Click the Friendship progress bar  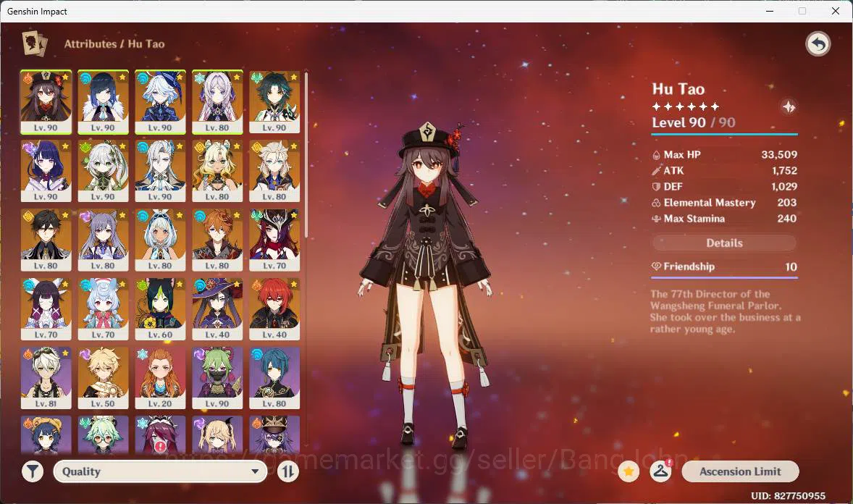click(x=725, y=277)
